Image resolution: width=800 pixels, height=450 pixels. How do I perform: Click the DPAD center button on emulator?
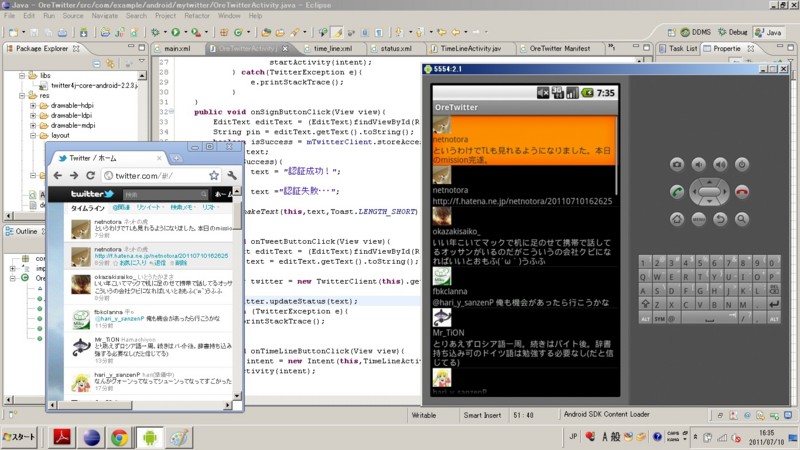point(709,192)
